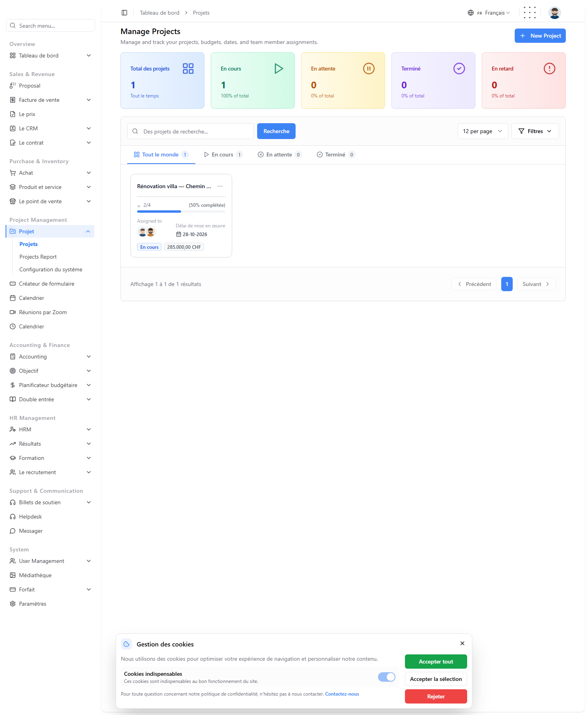
Task: Close the cookie management banner
Action: [x=462, y=643]
